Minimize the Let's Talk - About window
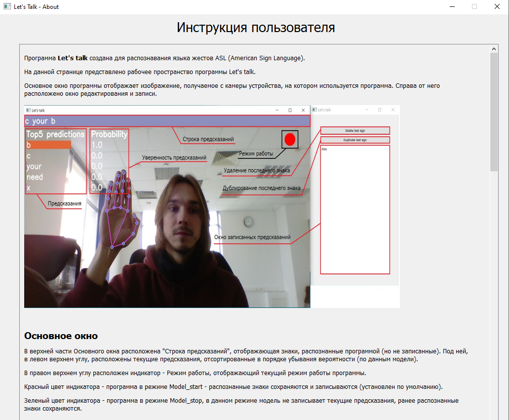 (x=452, y=7)
